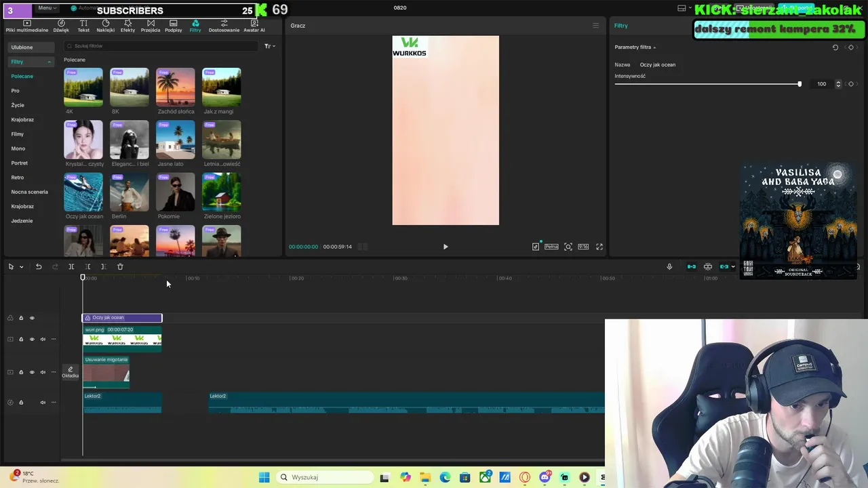Image resolution: width=868 pixels, height=488 pixels.
Task: Open the Tekst tab
Action: (x=83, y=26)
